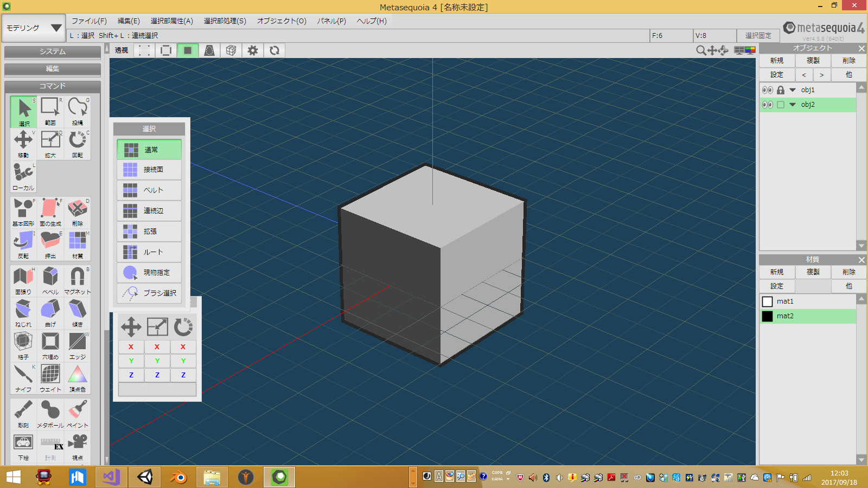The image size is (868, 488).
Task: Collapse the システム panel header
Action: pyautogui.click(x=53, y=52)
